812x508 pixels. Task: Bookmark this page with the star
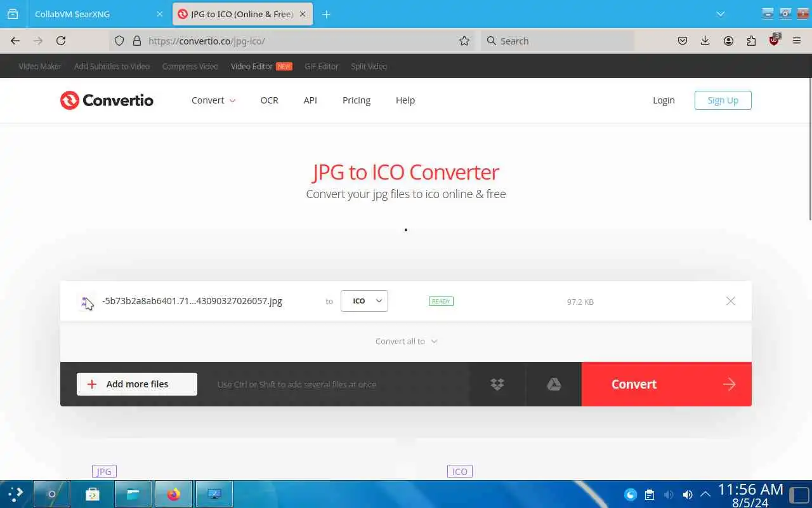point(464,41)
